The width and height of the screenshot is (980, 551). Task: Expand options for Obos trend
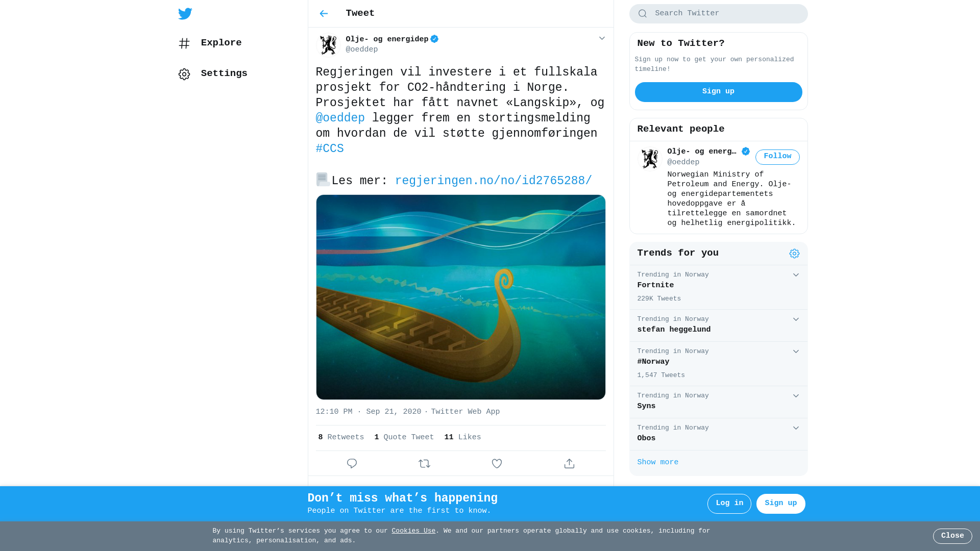[x=796, y=428]
